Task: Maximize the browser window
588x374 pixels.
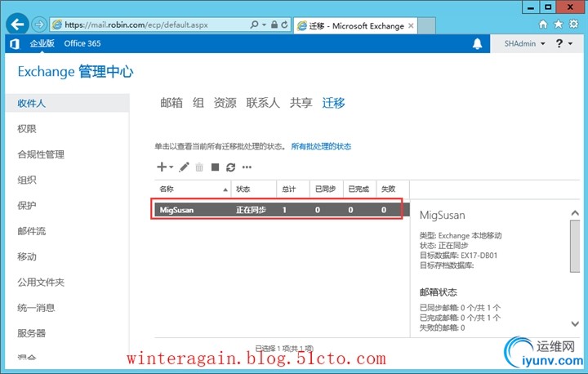Action: [548, 7]
